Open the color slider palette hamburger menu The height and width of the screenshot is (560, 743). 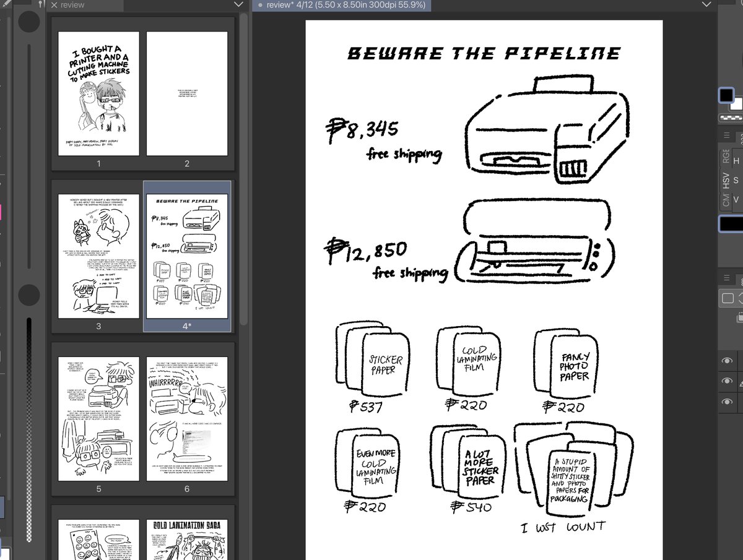[727, 136]
